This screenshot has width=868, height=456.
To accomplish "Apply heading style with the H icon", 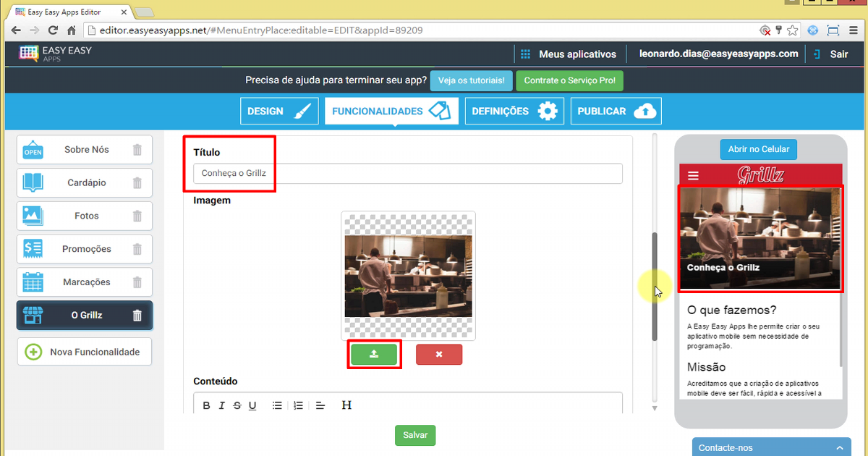I will click(x=347, y=405).
